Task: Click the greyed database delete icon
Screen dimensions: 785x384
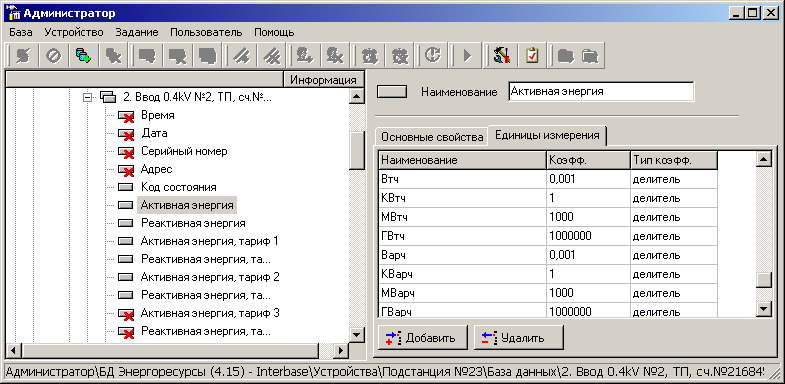Action: pos(113,56)
